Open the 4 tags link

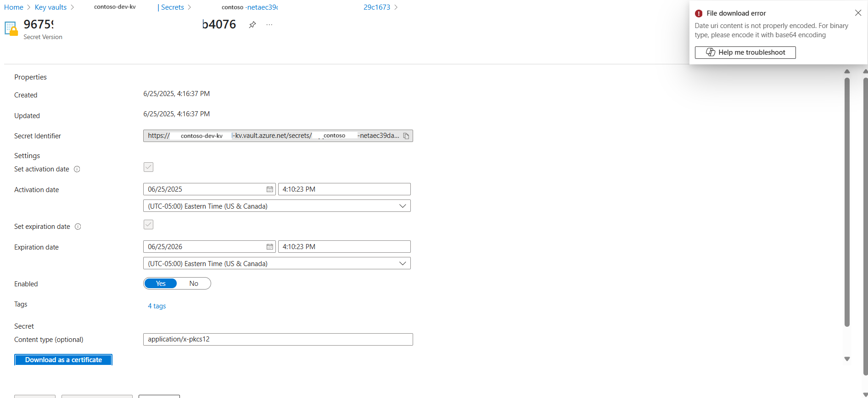157,306
